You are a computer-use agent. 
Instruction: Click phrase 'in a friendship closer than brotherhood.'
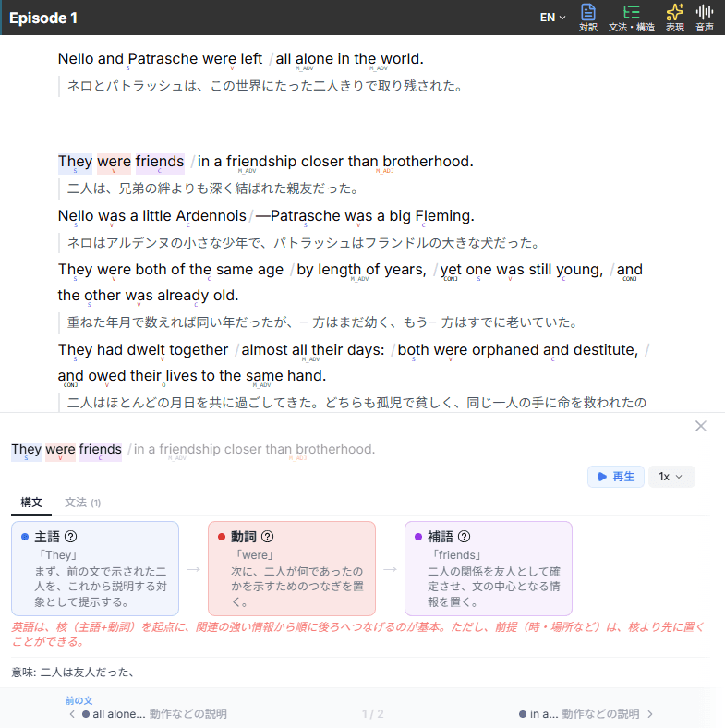point(335,162)
